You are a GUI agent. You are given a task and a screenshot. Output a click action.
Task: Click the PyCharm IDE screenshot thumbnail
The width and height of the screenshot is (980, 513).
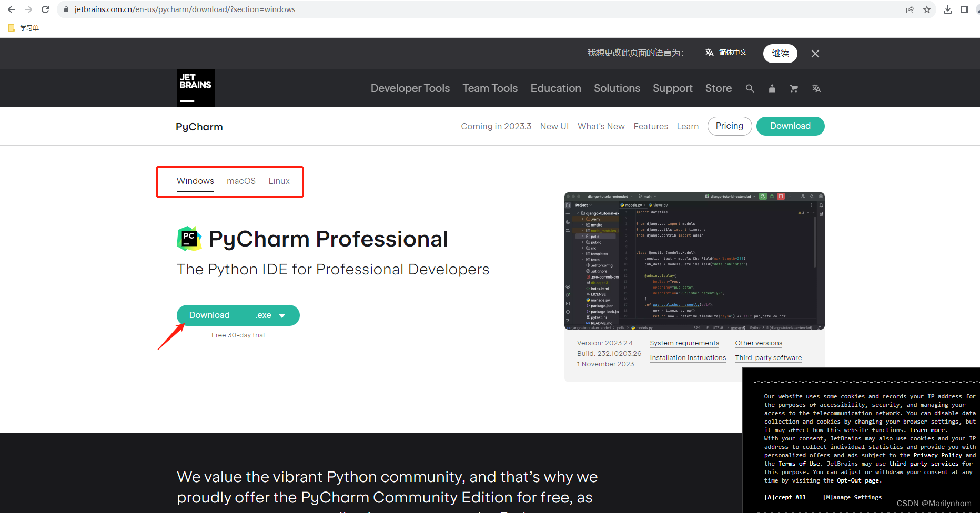[x=694, y=261]
